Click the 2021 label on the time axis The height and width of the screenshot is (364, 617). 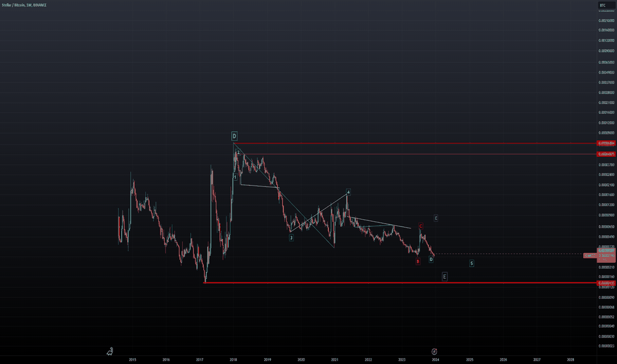[x=334, y=359]
